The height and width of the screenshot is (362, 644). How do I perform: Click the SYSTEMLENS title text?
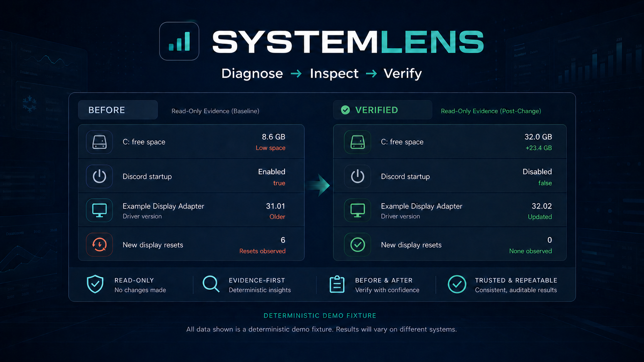tap(348, 42)
